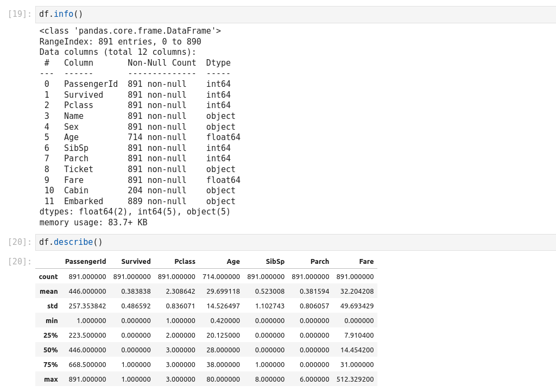556x392 pixels.
Task: Click the max row label
Action: click(51, 379)
